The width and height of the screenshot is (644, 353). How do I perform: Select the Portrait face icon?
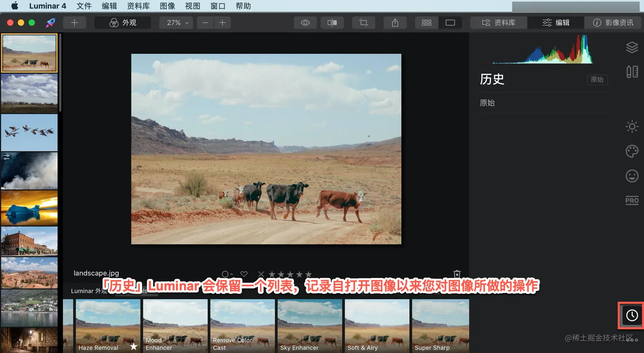point(632,176)
